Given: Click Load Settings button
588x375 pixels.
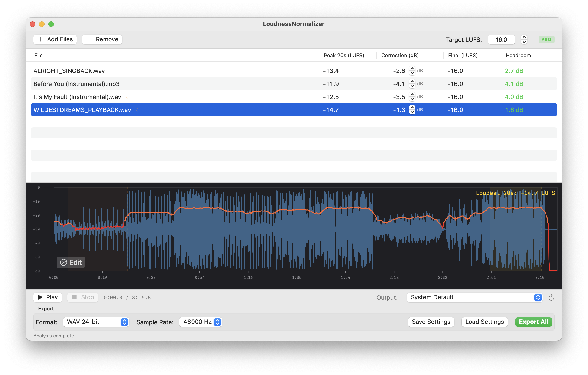Looking at the screenshot, I should click(484, 322).
